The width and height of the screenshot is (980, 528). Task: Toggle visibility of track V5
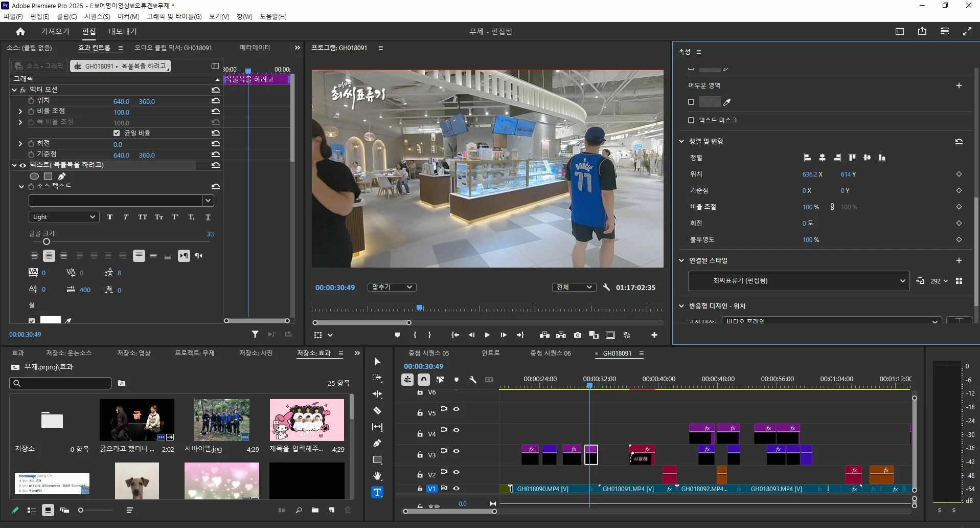[457, 409]
